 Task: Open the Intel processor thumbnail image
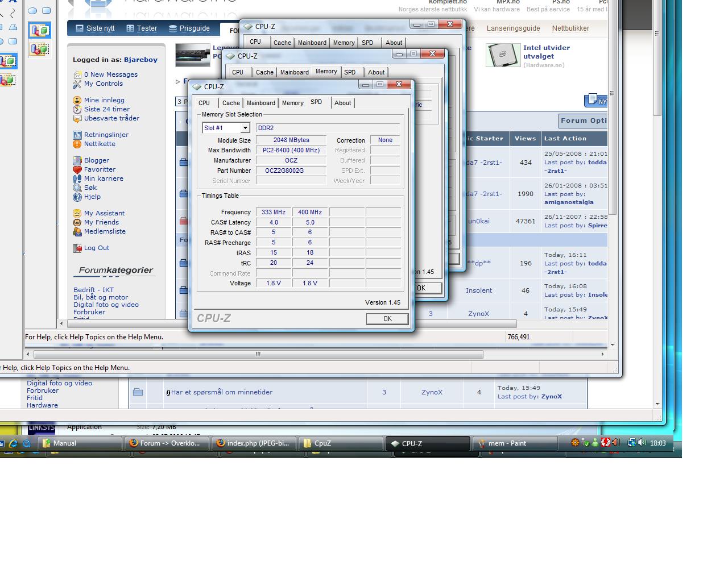pos(503,55)
